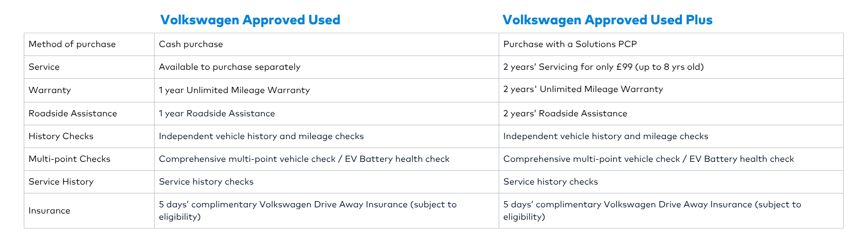Click the Volkswagen Approved Used heading
The width and height of the screenshot is (868, 243).
coord(250,20)
